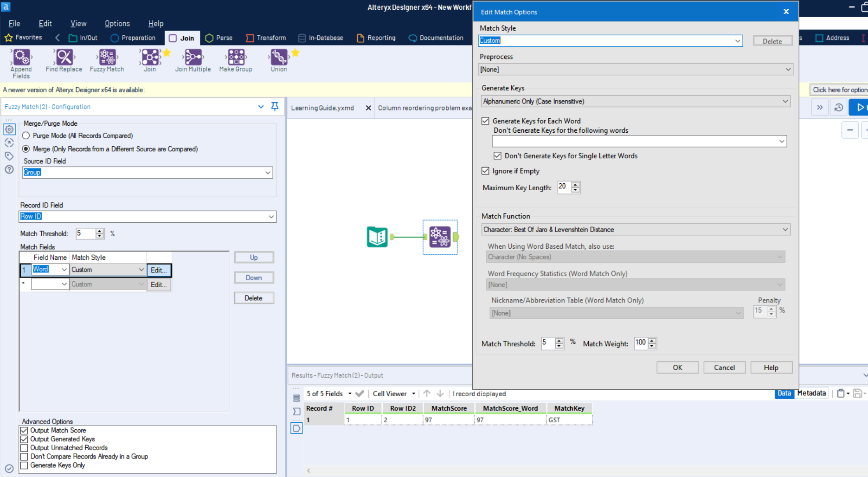Select Purge Mode (All Records Compared)
The width and height of the screenshot is (868, 477).
(x=26, y=135)
